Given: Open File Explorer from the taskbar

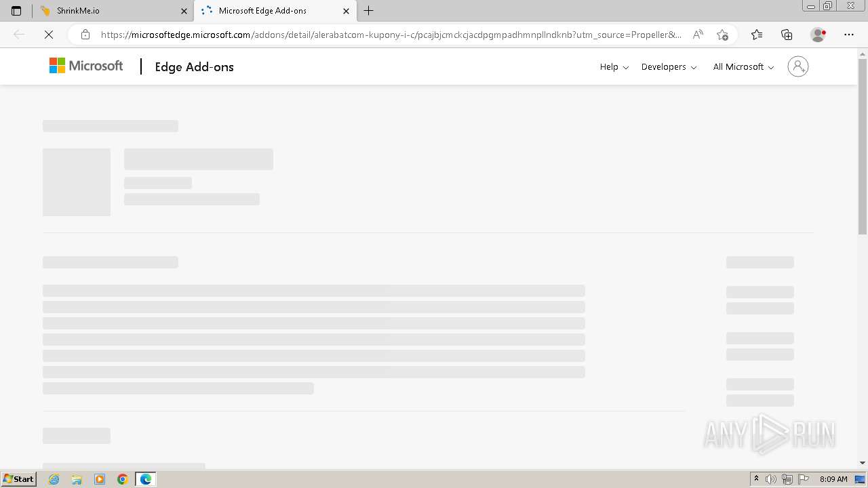Looking at the screenshot, I should pyautogui.click(x=77, y=479).
